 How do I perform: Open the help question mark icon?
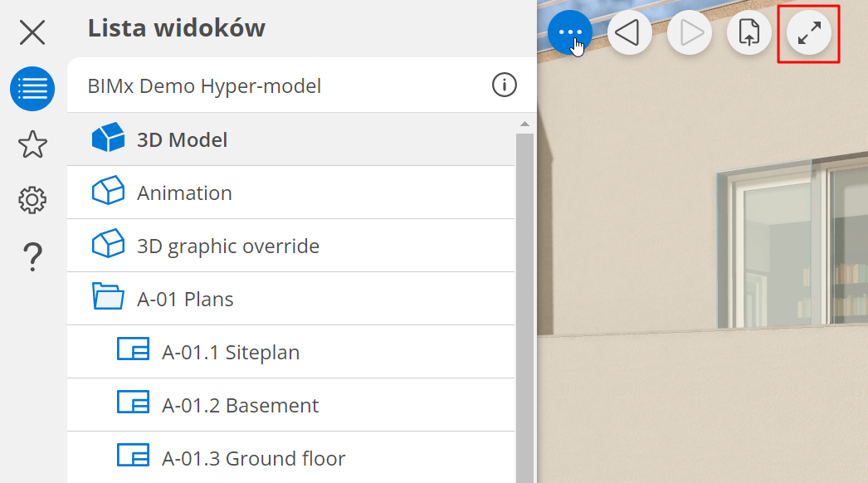pos(32,256)
